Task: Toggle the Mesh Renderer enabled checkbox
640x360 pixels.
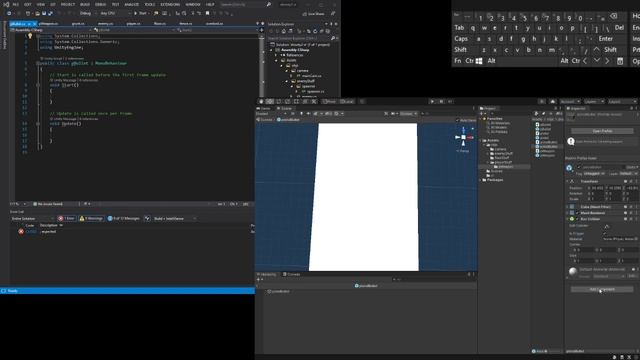Action: 577,213
